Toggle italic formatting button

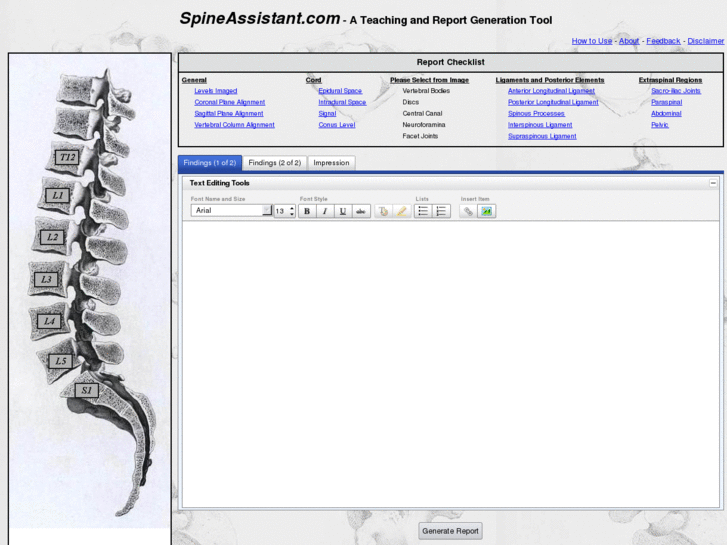325,211
